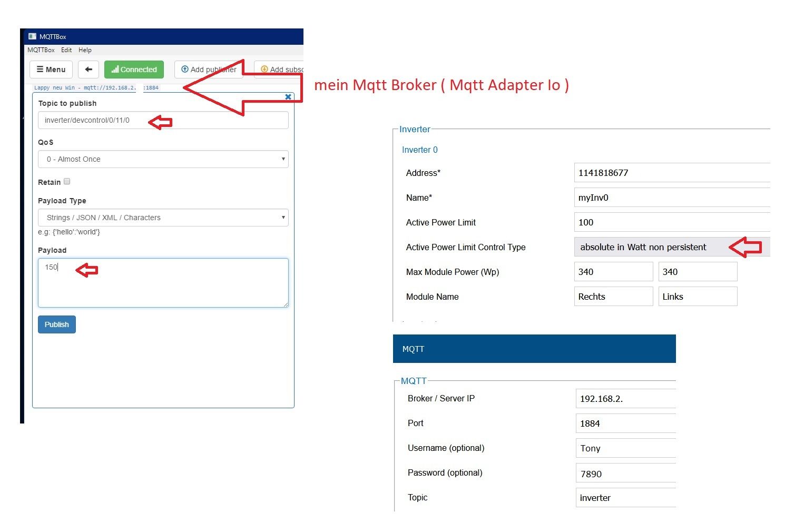The image size is (804, 532).
Task: Click the Menu hamburger button
Action: pos(51,70)
